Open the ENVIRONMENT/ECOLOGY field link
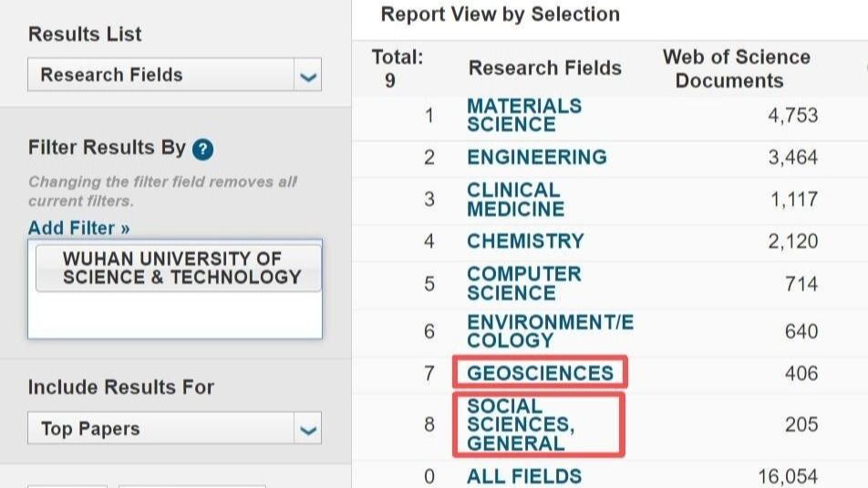The height and width of the screenshot is (488, 868). click(x=549, y=331)
